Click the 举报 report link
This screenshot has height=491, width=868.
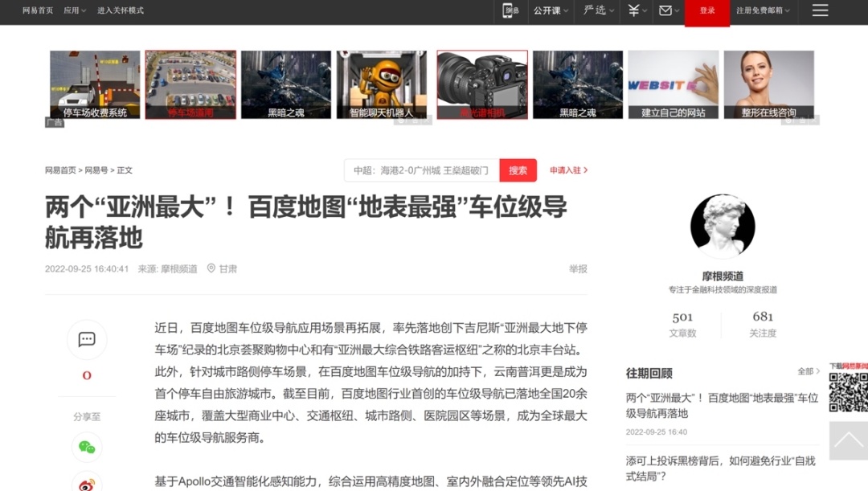(578, 269)
